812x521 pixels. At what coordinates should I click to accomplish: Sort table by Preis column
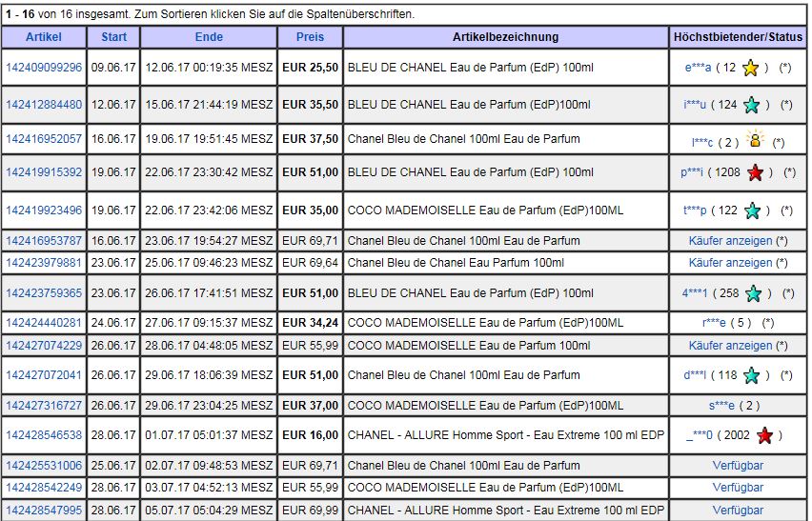tap(310, 37)
